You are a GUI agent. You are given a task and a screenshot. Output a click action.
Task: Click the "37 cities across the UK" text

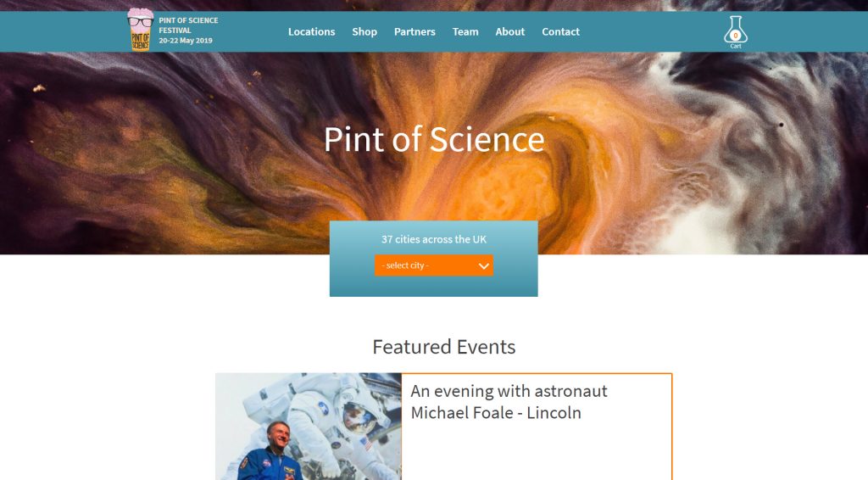click(434, 239)
